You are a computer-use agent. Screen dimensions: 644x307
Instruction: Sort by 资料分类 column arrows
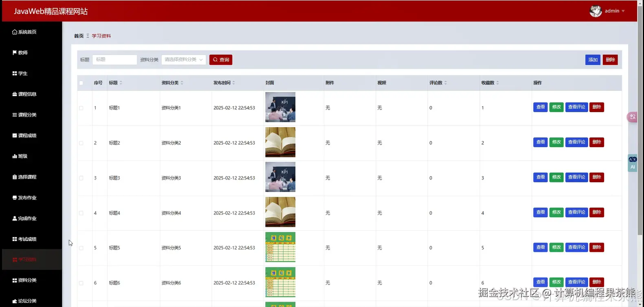coord(182,83)
